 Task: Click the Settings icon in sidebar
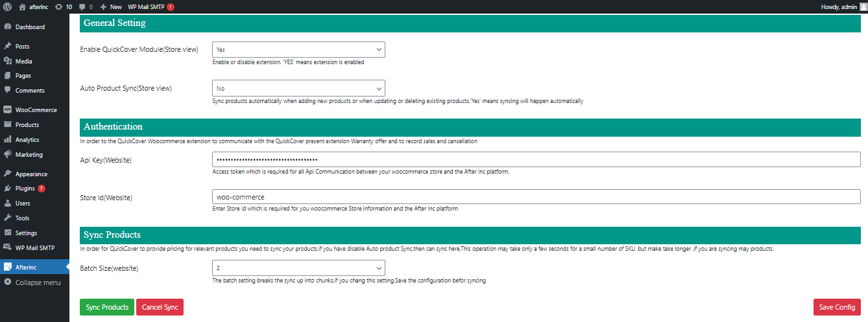pyautogui.click(x=8, y=233)
